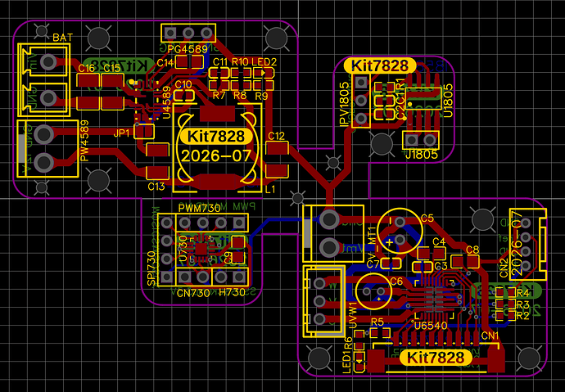Select the C6 capacitor circle

373,291
